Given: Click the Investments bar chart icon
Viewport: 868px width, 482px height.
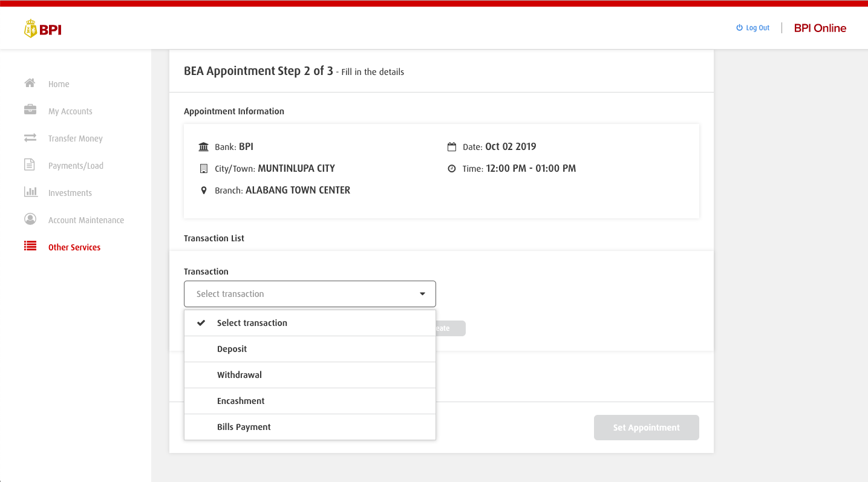Looking at the screenshot, I should tap(30, 192).
